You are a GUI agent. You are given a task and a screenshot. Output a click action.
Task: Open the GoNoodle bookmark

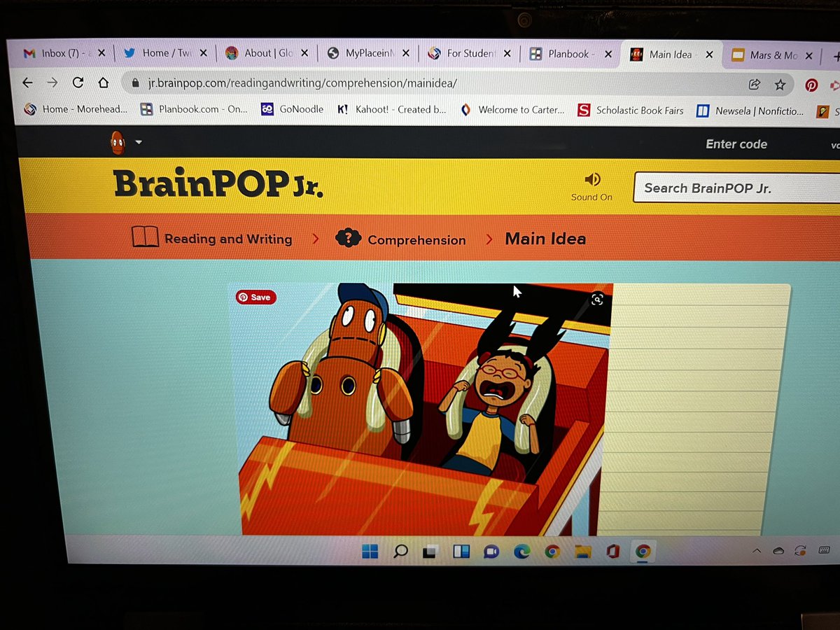tap(292, 109)
